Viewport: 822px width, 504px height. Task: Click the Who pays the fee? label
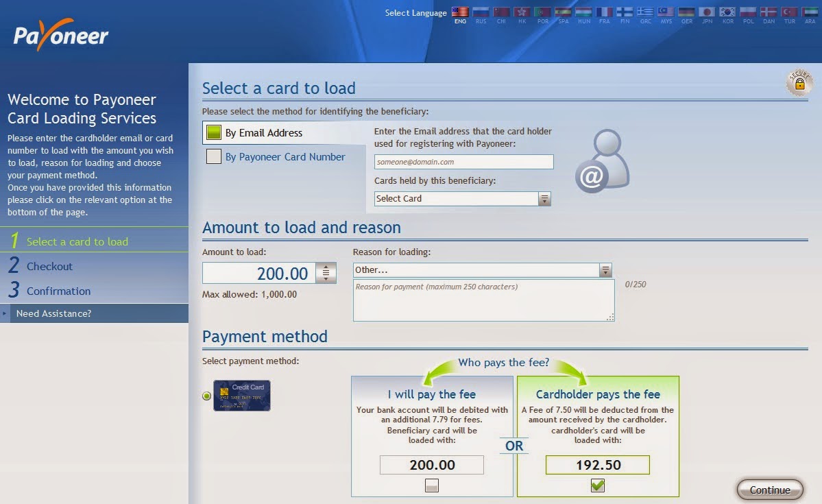tap(504, 362)
